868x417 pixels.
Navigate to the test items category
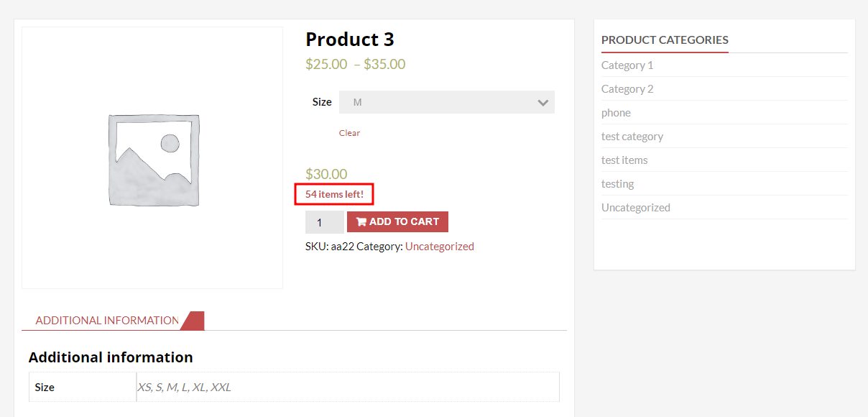pos(624,160)
